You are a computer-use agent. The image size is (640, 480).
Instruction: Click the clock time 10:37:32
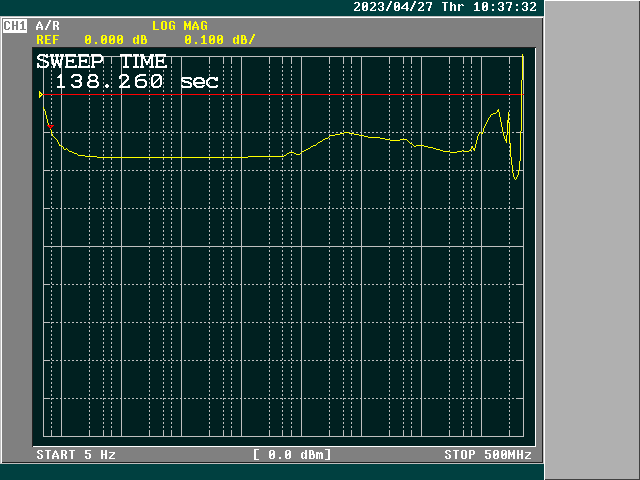[504, 7]
